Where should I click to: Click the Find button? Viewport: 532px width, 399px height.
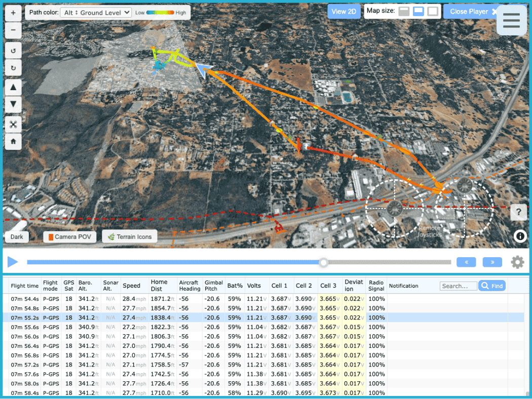pyautogui.click(x=492, y=286)
